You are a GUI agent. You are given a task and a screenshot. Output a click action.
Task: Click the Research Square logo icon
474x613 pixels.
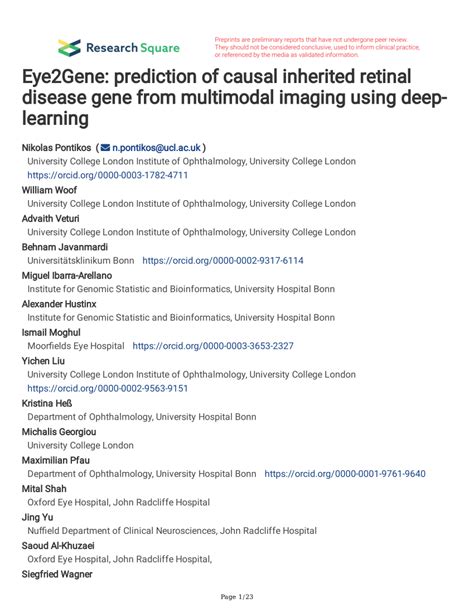[69, 48]
